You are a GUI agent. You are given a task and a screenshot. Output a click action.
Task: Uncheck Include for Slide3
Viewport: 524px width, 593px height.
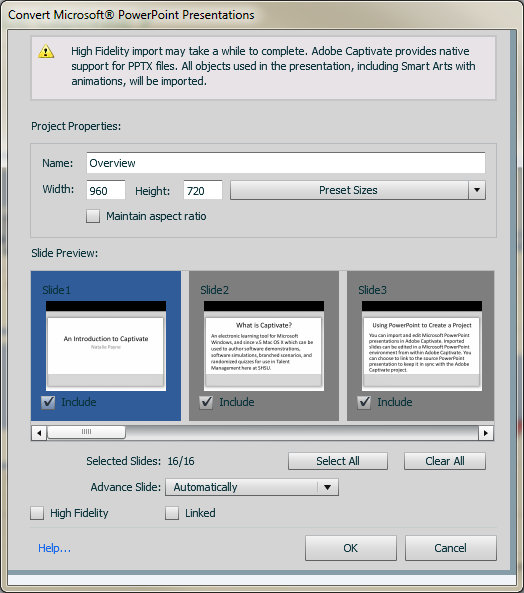[x=364, y=402]
